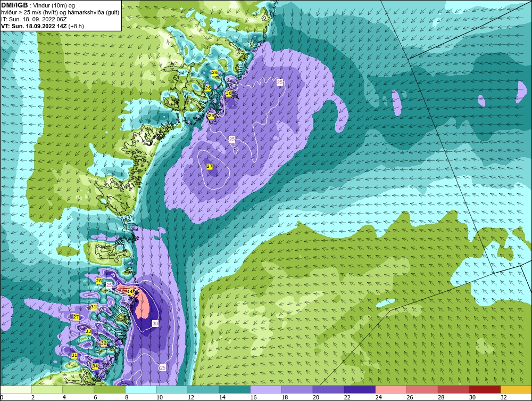
Task: Select the light cyan 8–10 legend swatch
Action: point(141,389)
